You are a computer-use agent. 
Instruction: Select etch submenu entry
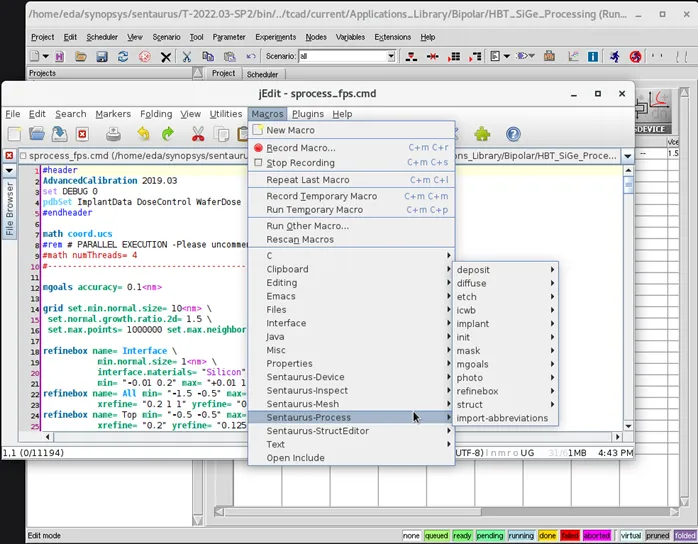pos(505,297)
